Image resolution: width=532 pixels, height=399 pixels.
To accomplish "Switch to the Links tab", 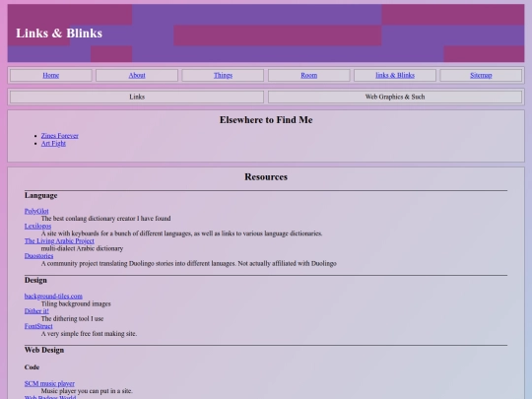I will pos(137,97).
